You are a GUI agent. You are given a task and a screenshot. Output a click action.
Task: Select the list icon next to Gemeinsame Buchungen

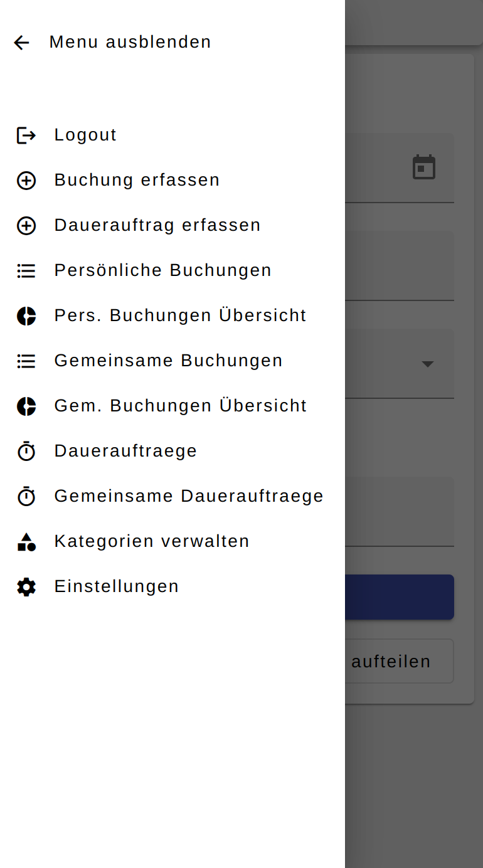click(26, 361)
